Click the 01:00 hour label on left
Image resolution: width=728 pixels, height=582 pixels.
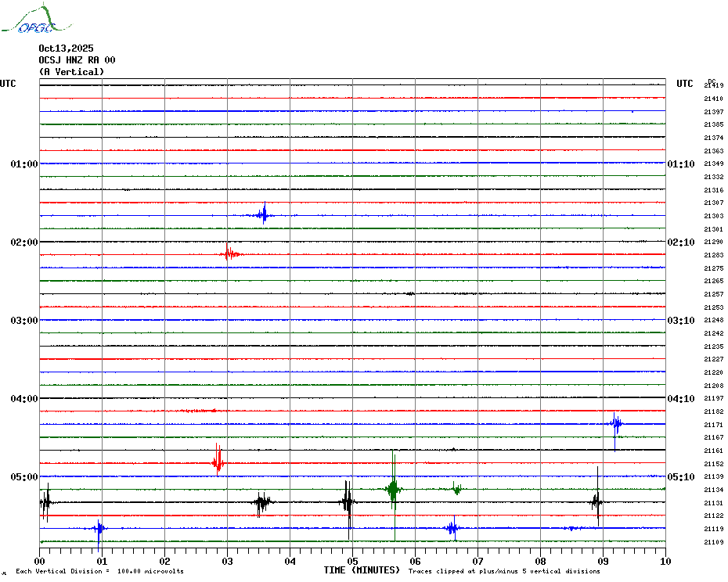point(23,164)
